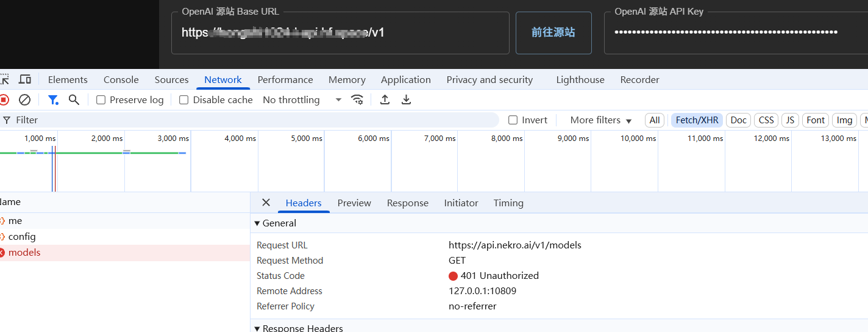
Task: Select the Fetch/XHR filter chip
Action: tap(697, 120)
